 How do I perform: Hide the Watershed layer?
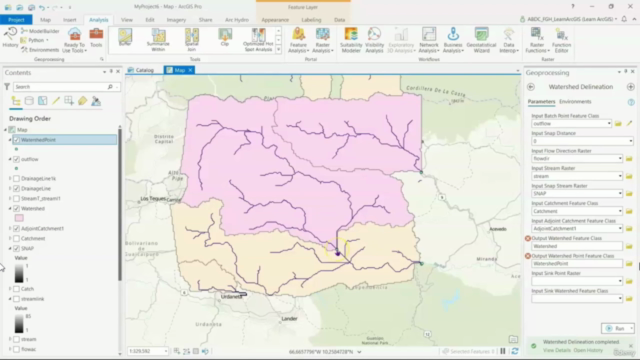[x=16, y=209]
